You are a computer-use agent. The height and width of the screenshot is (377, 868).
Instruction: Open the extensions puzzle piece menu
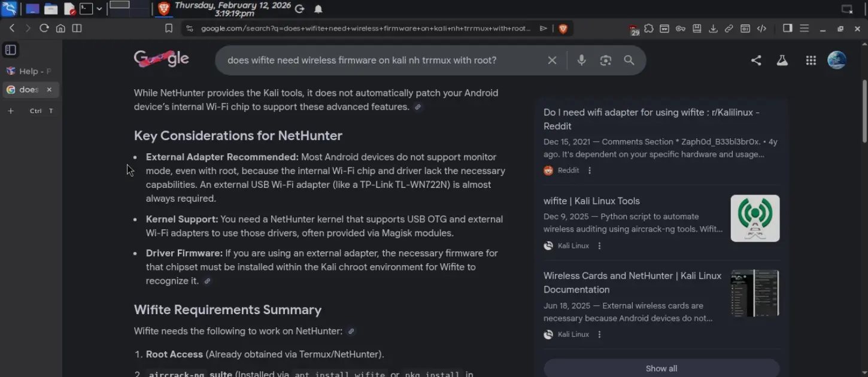click(649, 28)
